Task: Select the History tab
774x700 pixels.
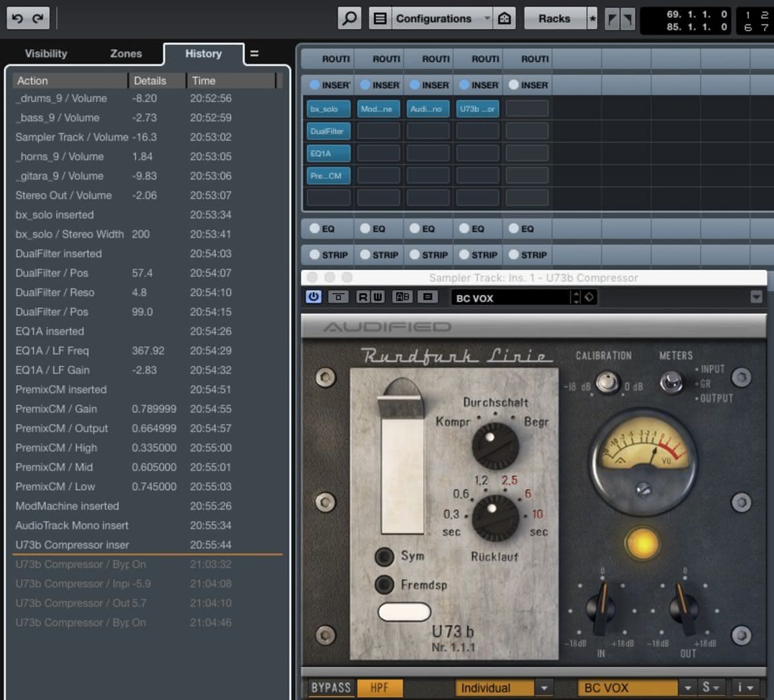Action: pyautogui.click(x=203, y=54)
